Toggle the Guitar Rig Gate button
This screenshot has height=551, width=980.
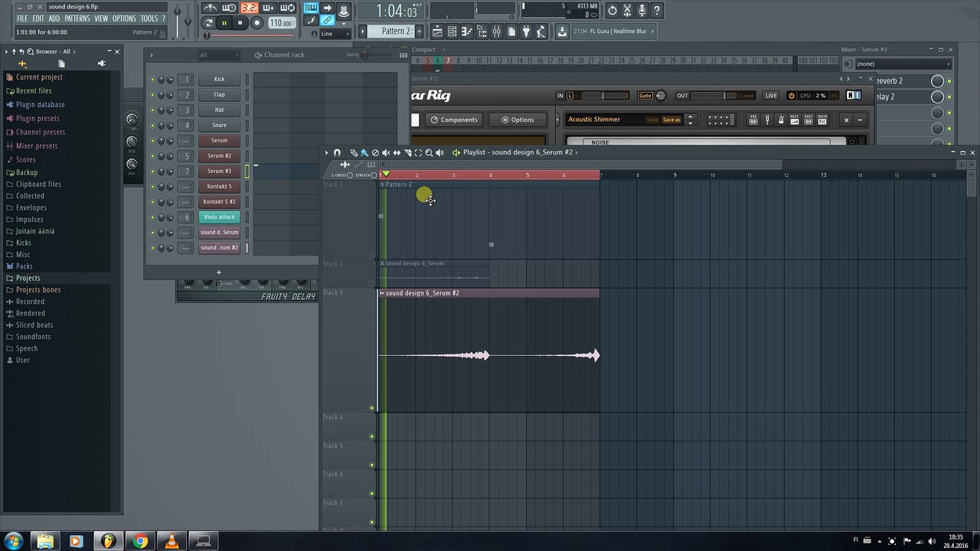[x=645, y=96]
